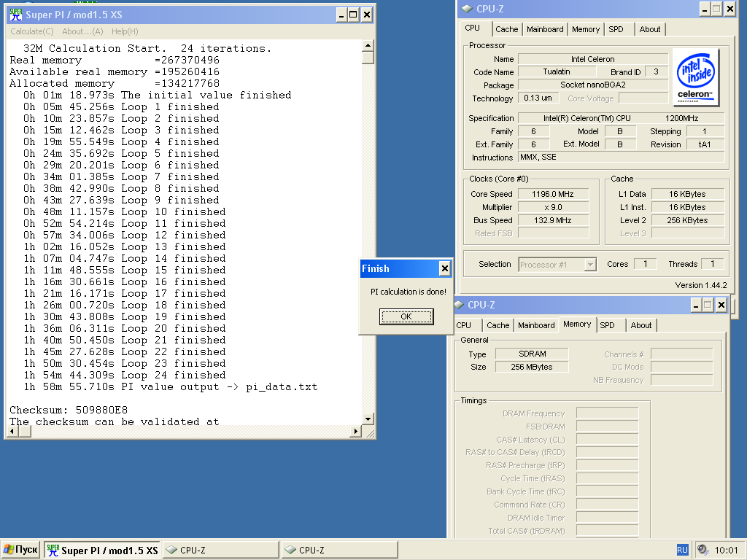Image resolution: width=747 pixels, height=560 pixels.
Task: Click the Core Speed value 1196.0 MHz
Action: coord(553,194)
